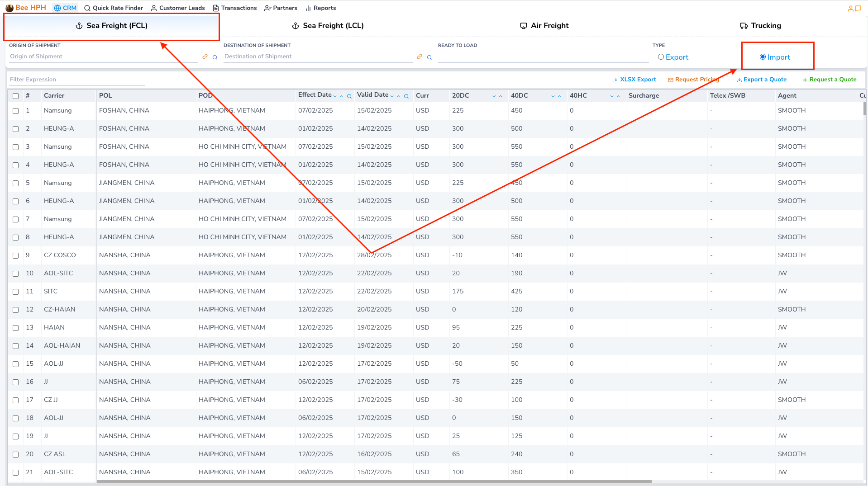This screenshot has height=486, width=868.
Task: Sort 40DC column ascending with up chevron
Action: [x=559, y=96]
